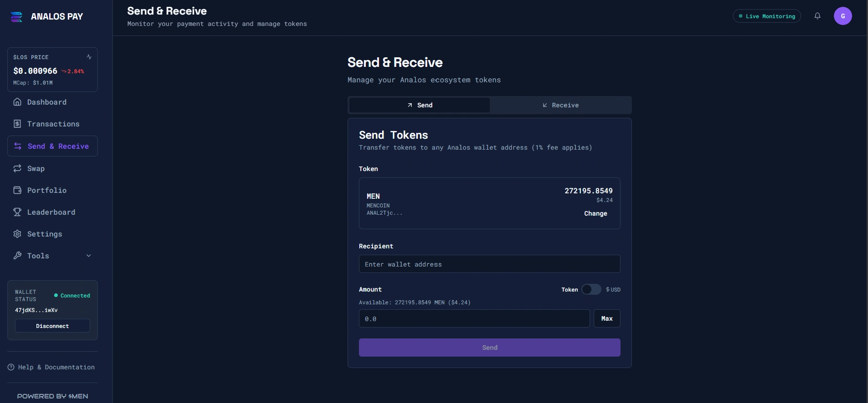This screenshot has height=403, width=868.
Task: Click the Portfolio wallet icon
Action: pos(17,190)
